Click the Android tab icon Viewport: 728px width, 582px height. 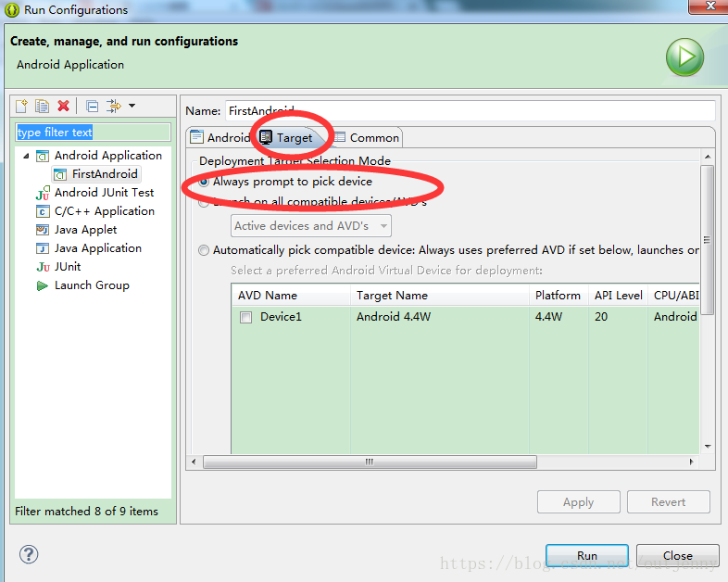pos(197,136)
